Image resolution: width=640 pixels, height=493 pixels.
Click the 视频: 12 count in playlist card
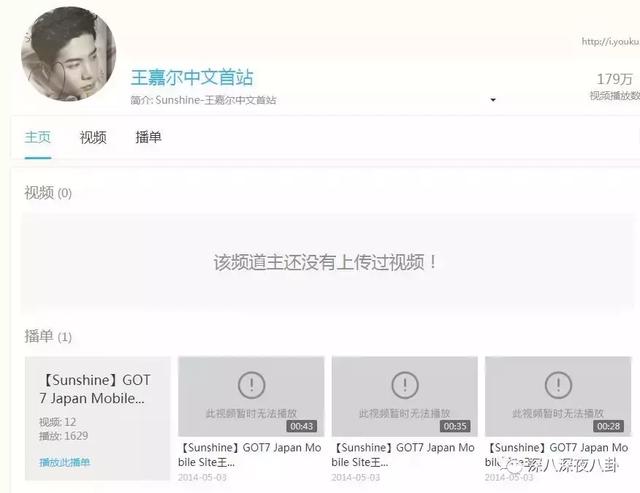click(x=58, y=422)
